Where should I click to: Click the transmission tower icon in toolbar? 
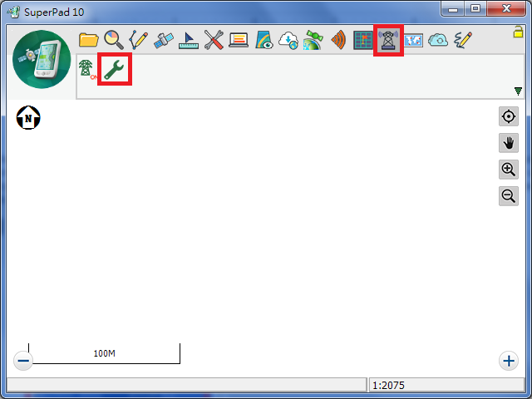pyautogui.click(x=388, y=40)
